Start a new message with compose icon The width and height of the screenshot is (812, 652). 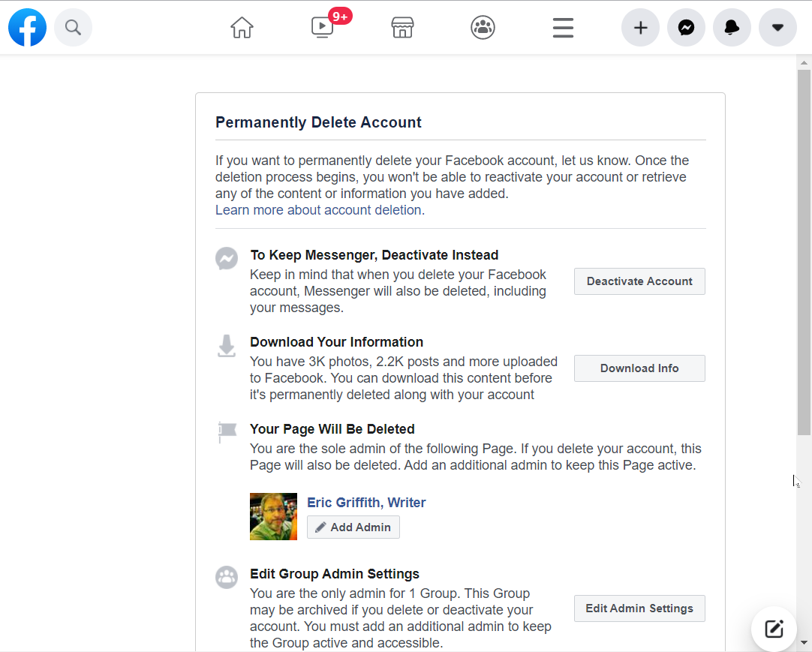coord(774,629)
